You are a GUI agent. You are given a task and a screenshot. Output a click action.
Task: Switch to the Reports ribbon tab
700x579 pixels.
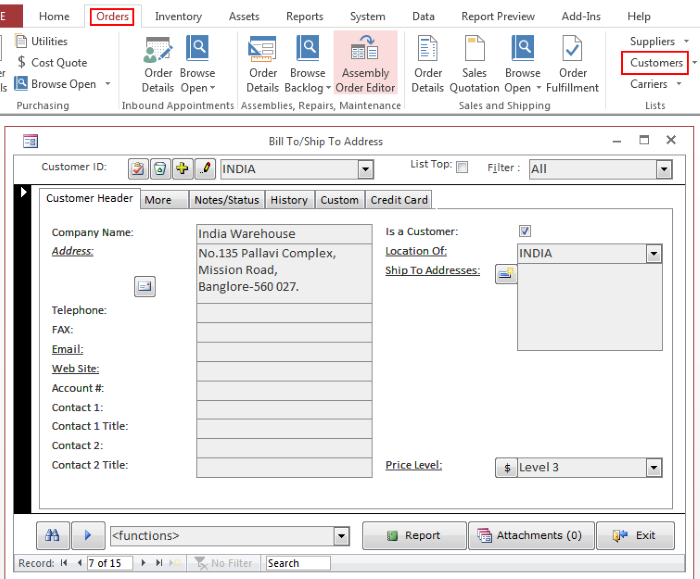click(x=304, y=17)
